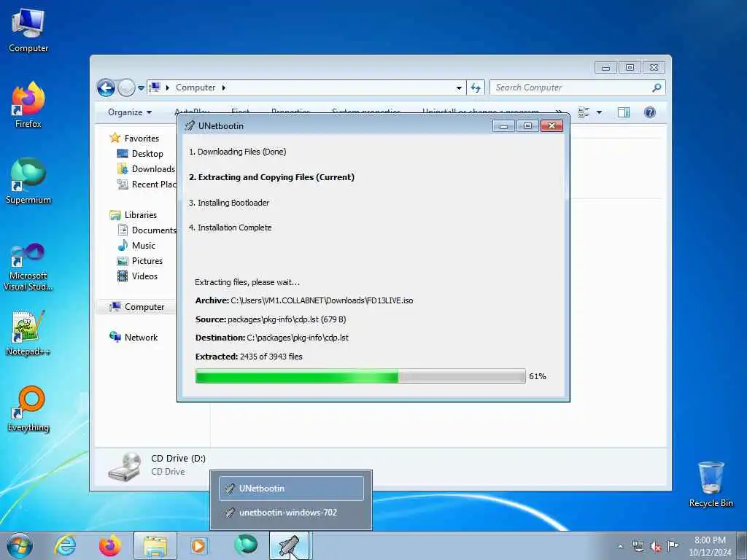Open the Supermium desktop shortcut
747x560 pixels.
pos(28,181)
